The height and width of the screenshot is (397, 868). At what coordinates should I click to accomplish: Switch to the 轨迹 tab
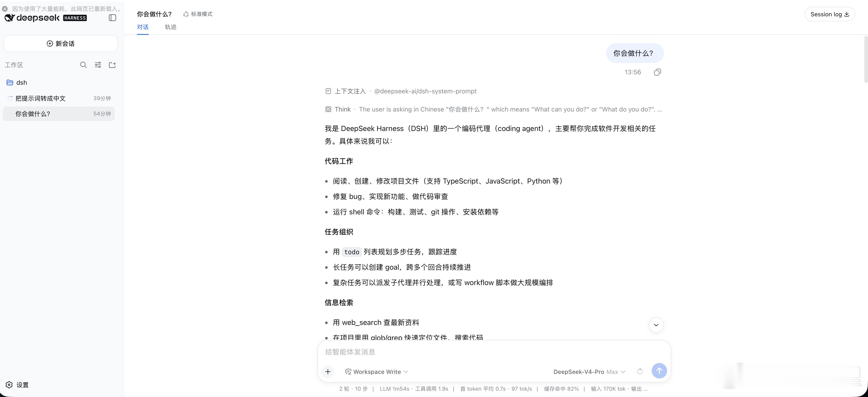point(171,27)
